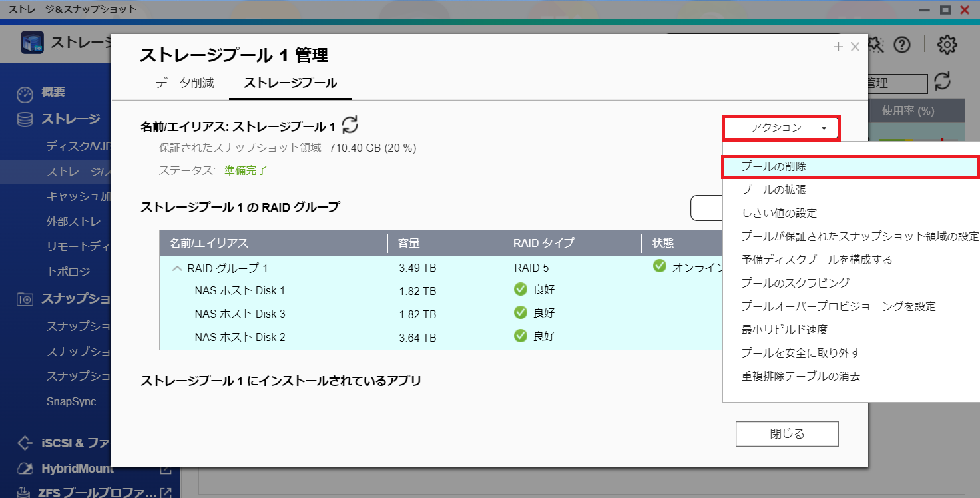This screenshot has width=980, height=498.
Task: Open the settings gear icon in header
Action: (947, 45)
